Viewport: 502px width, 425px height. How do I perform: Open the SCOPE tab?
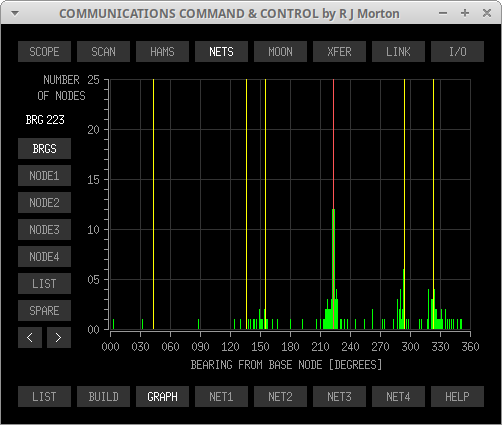coord(44,52)
